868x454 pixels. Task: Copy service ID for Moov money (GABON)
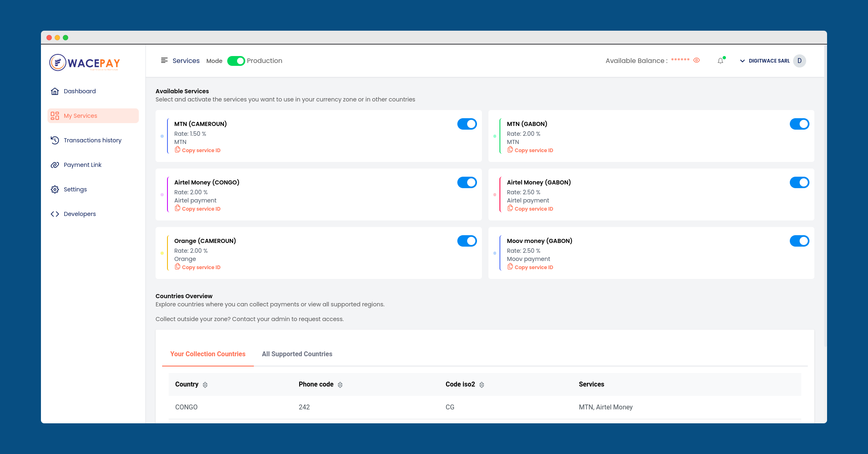click(533, 267)
